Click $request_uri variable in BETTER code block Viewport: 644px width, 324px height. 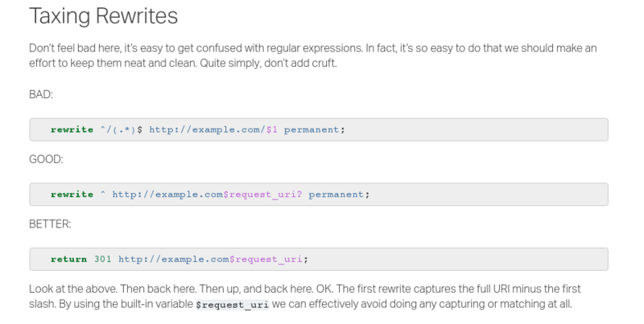[266, 260]
